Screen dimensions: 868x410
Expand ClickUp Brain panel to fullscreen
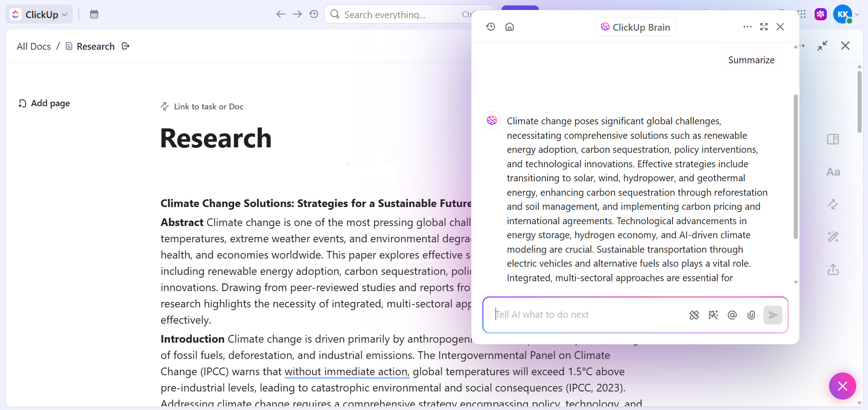coord(764,27)
